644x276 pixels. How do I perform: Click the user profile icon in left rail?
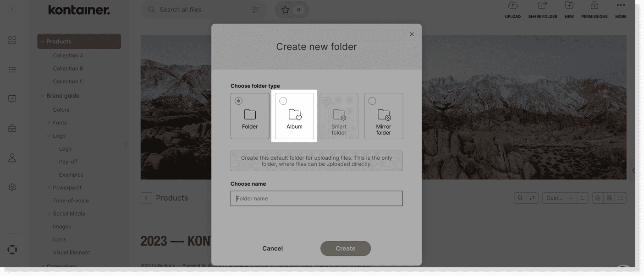click(12, 157)
